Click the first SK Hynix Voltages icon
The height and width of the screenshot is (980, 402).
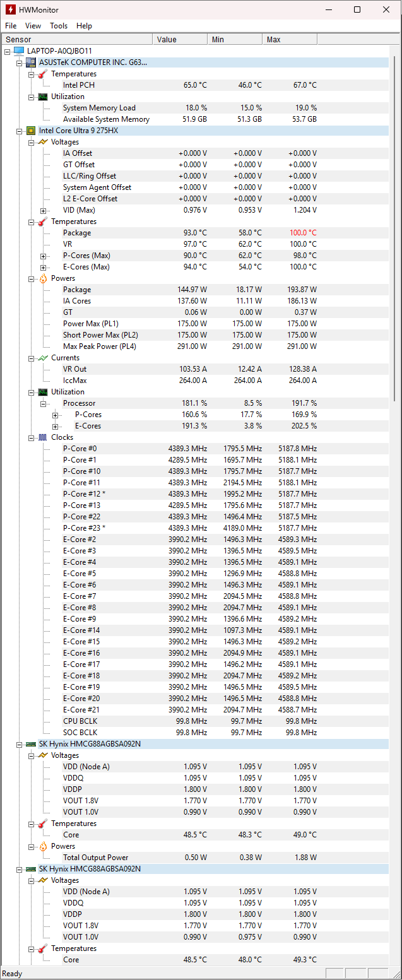pyautogui.click(x=42, y=755)
